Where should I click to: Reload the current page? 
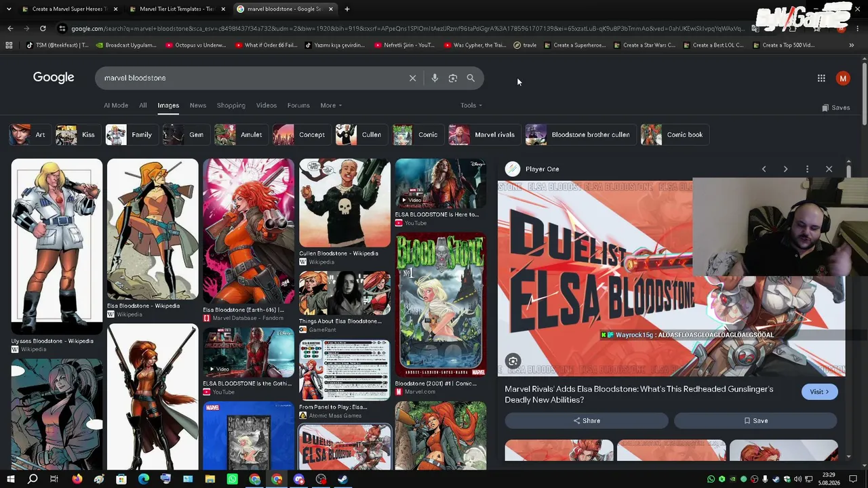click(x=43, y=28)
